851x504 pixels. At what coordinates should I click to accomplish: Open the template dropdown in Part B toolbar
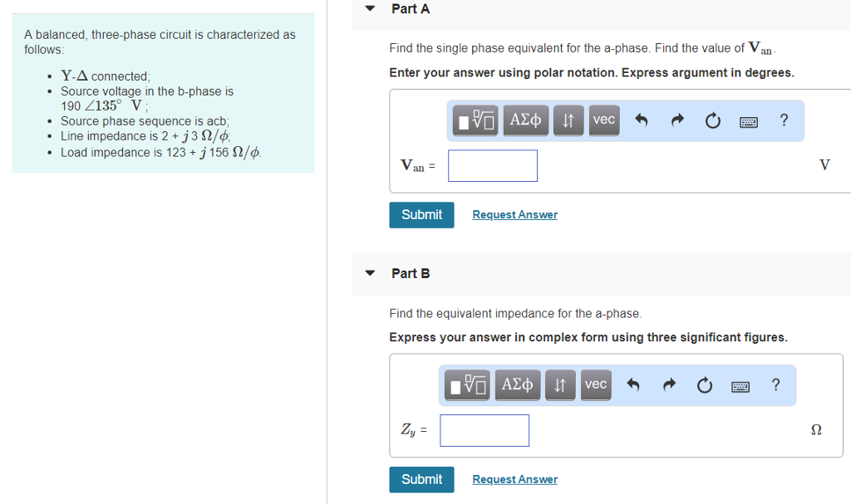[x=466, y=384]
